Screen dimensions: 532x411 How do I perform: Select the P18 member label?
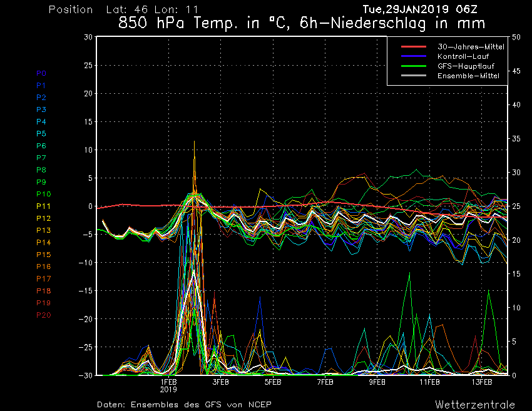click(43, 291)
